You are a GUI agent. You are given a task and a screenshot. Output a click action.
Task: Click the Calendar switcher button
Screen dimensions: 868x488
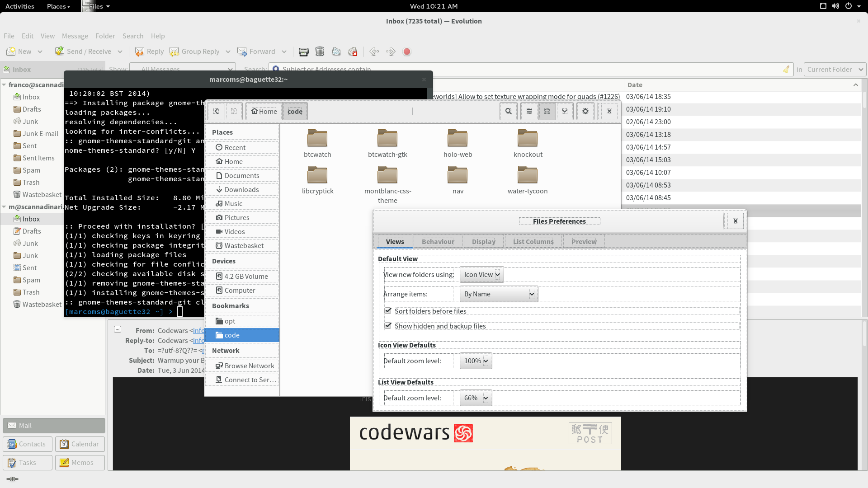point(80,444)
